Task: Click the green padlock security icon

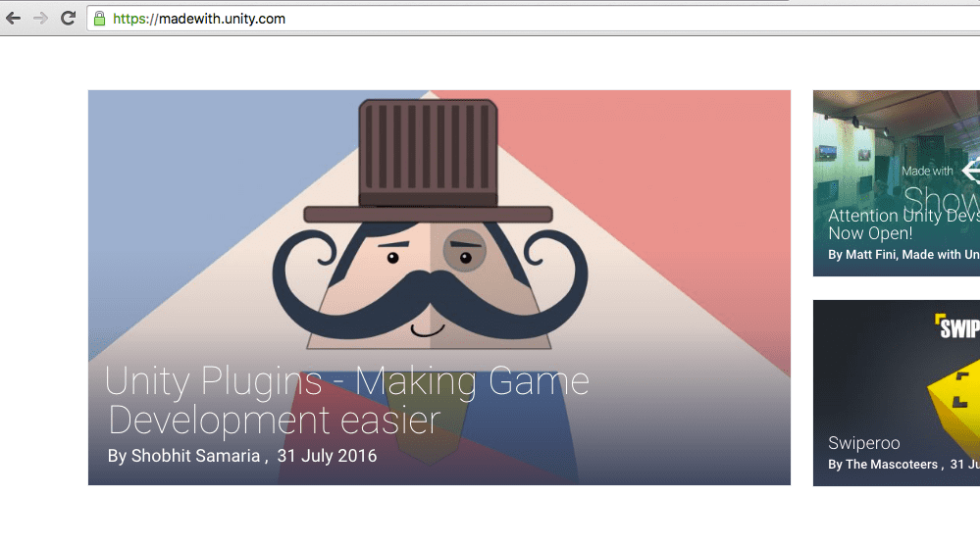Action: click(99, 19)
